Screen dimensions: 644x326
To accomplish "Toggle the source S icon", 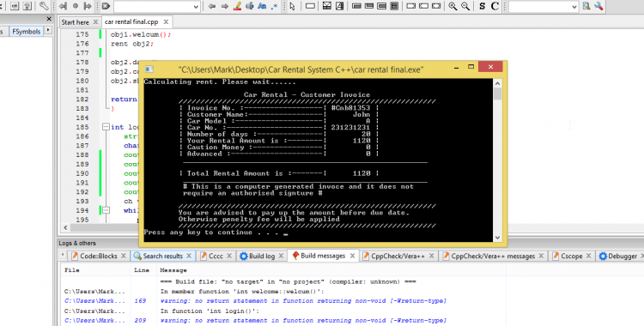I will click(x=483, y=6).
